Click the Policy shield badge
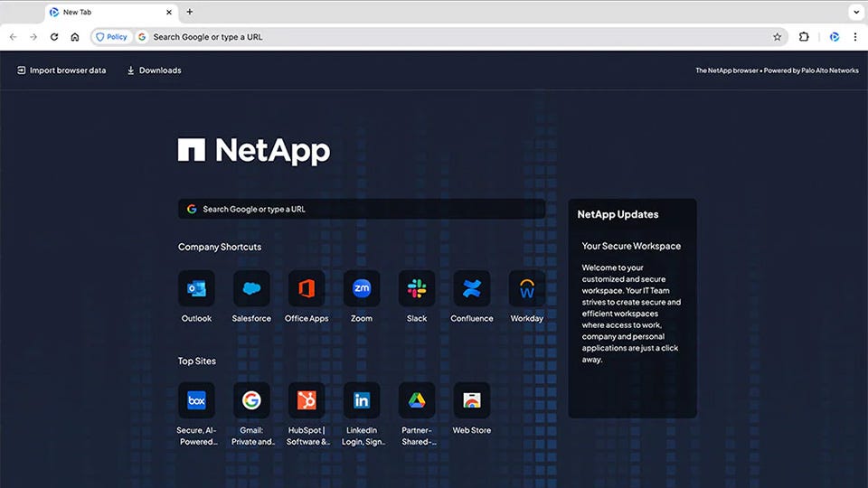 tap(112, 37)
